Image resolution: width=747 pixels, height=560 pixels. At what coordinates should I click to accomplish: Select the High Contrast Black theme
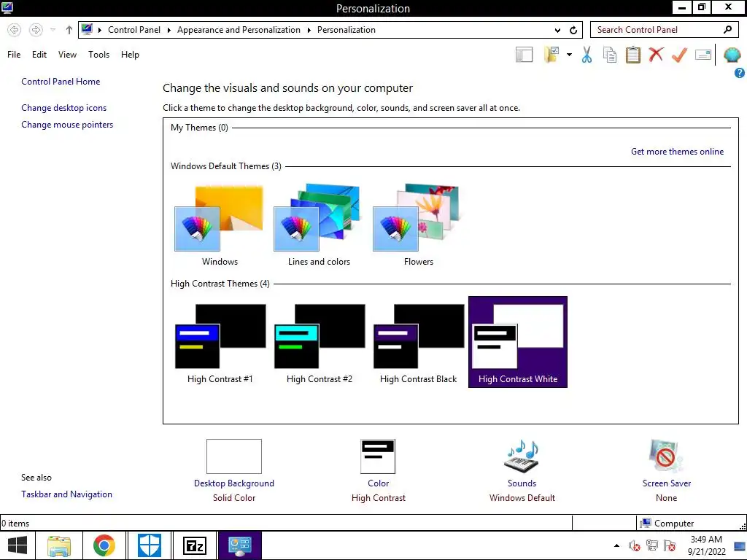coord(418,342)
